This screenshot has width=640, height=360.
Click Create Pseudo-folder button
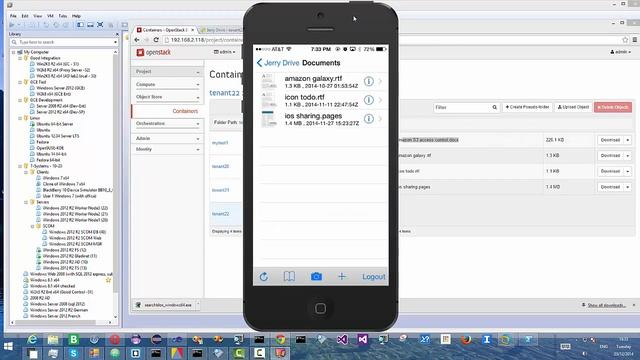click(x=527, y=107)
